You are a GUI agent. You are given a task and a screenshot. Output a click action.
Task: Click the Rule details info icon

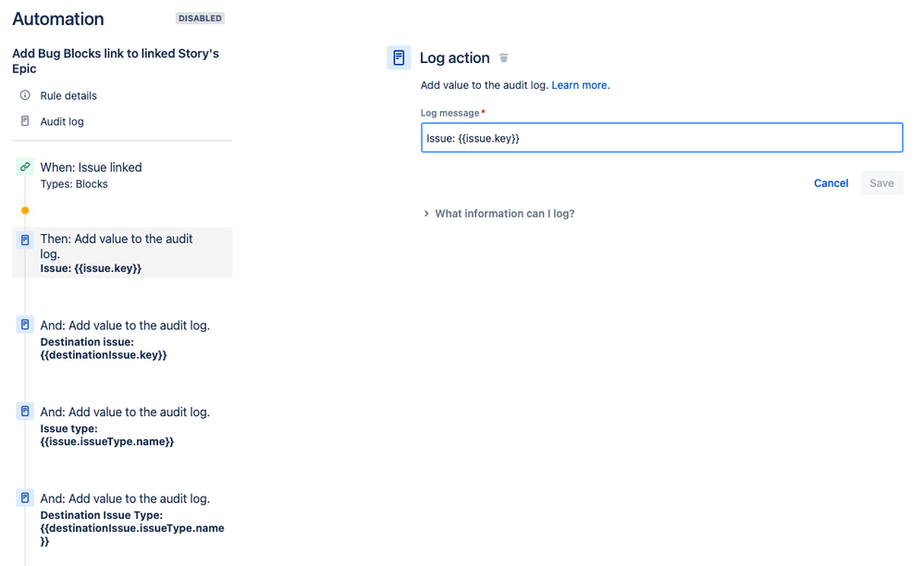click(25, 95)
